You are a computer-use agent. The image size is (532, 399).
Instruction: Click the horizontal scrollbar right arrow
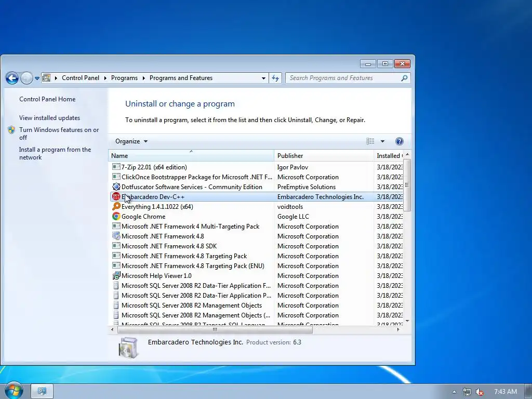[x=398, y=329]
